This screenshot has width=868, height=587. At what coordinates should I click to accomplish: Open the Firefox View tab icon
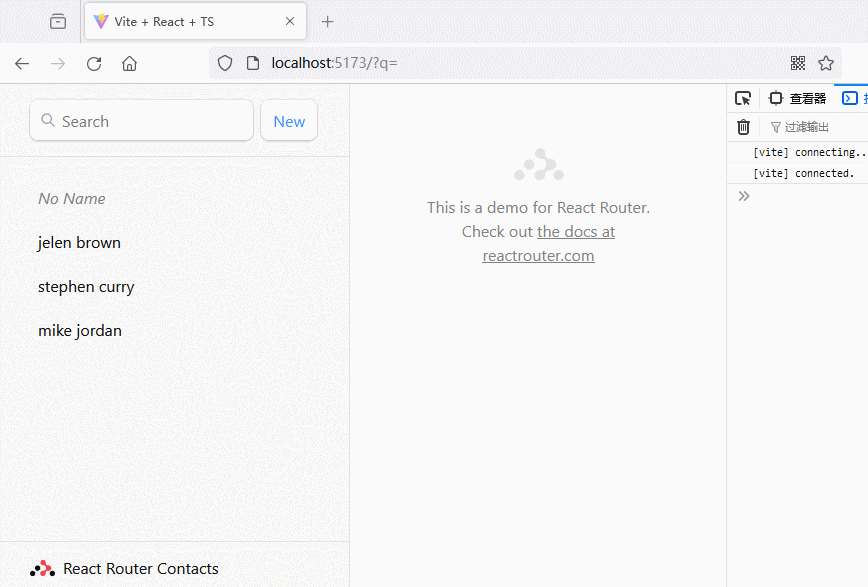tap(58, 21)
